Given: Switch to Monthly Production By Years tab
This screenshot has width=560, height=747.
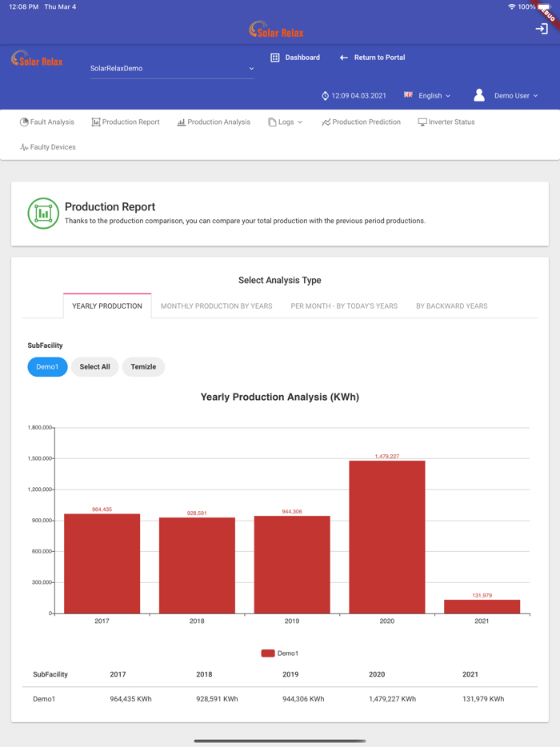Looking at the screenshot, I should 216,306.
